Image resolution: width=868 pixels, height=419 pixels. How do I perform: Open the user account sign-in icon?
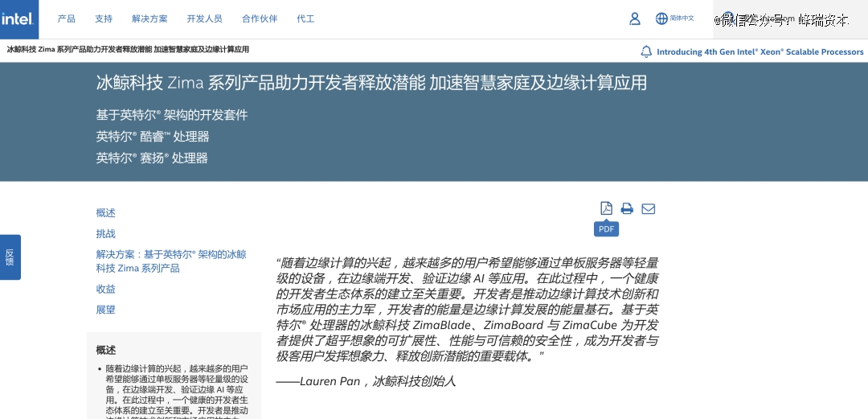(x=635, y=18)
